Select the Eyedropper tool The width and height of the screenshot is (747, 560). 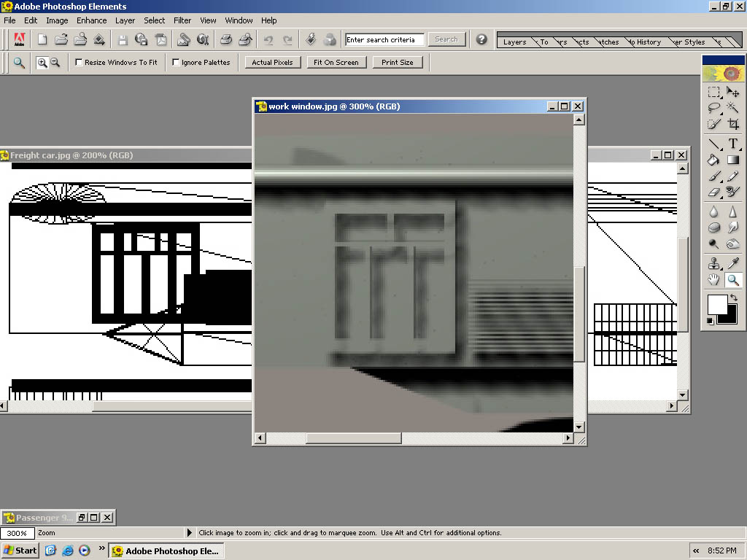pos(733,263)
